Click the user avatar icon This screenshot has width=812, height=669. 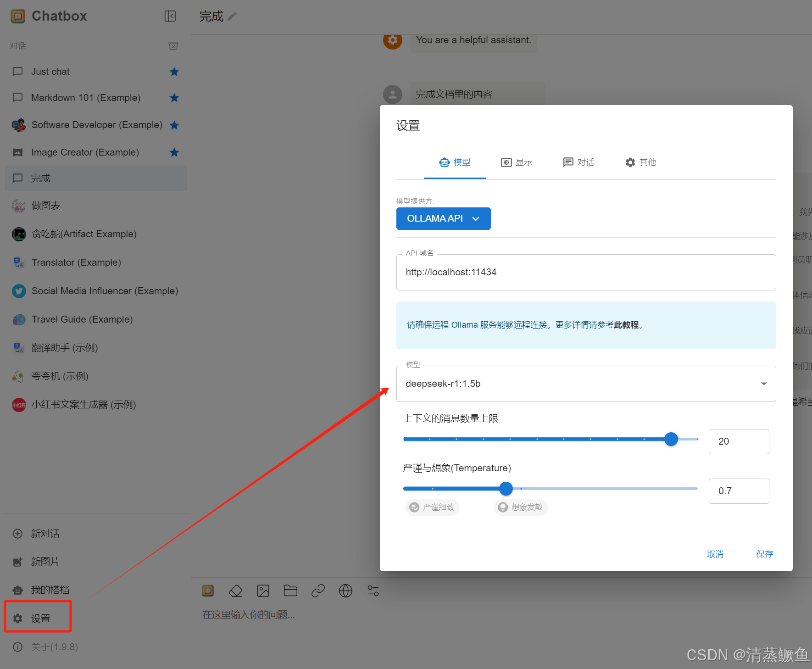[x=393, y=95]
